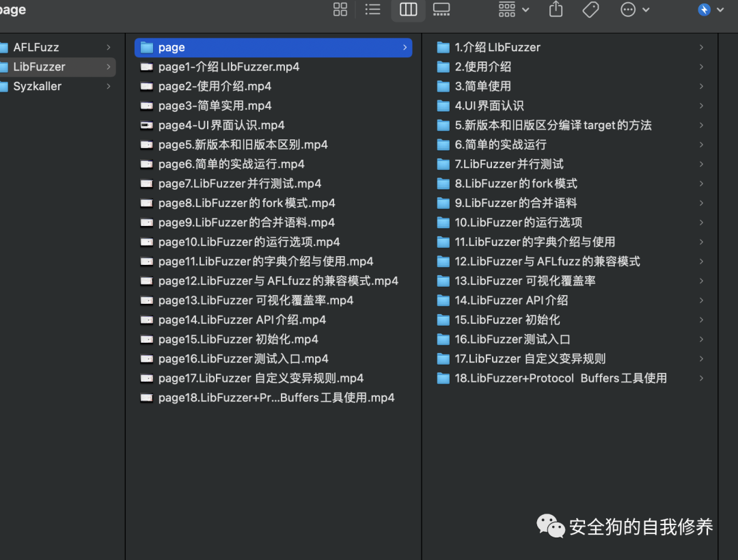
Task: Expand chevron of 18.LibFuzzer+Protocol Buffers工具使用
Action: [701, 378]
